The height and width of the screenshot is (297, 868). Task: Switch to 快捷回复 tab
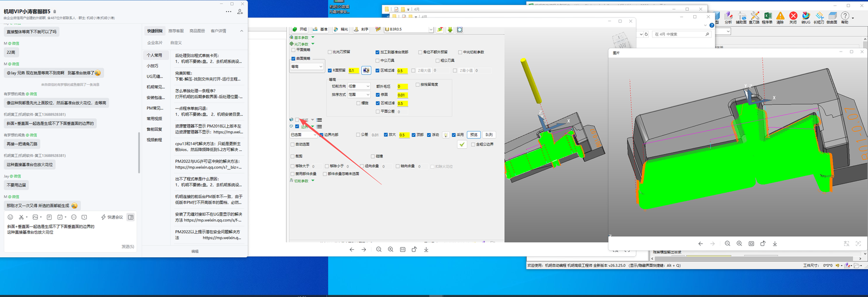point(155,31)
